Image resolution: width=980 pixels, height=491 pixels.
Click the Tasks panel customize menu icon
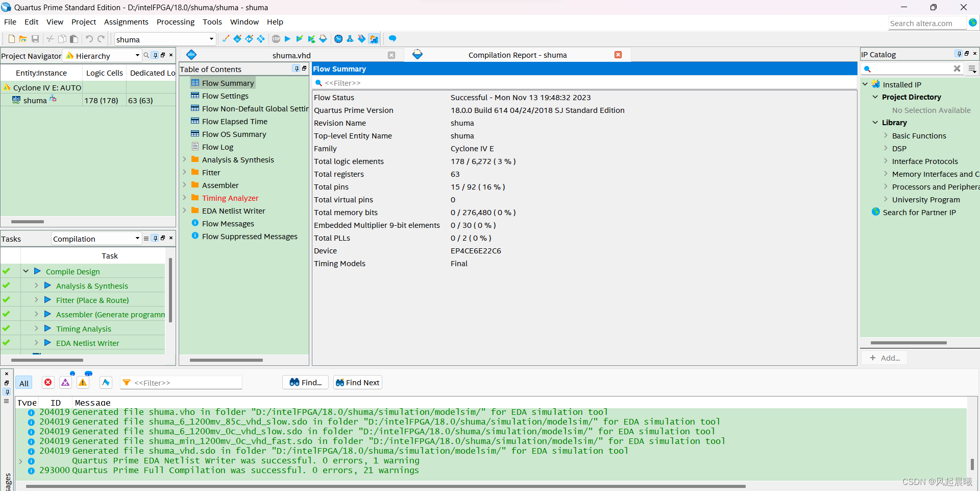click(146, 238)
